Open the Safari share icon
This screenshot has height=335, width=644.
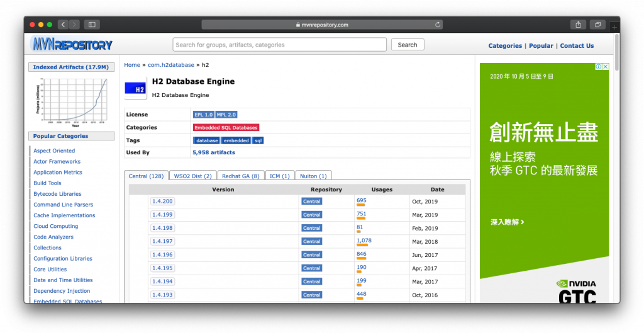[x=579, y=25]
